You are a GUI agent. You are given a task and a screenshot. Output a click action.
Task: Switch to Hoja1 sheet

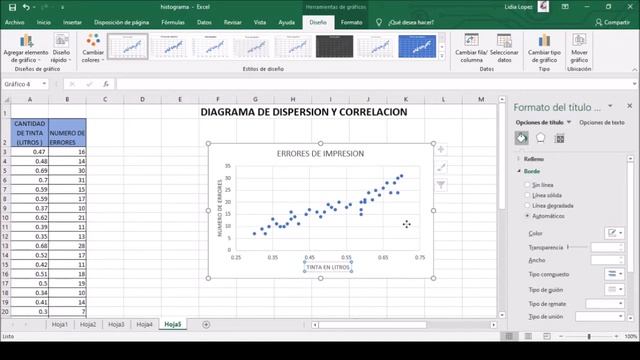pos(60,324)
